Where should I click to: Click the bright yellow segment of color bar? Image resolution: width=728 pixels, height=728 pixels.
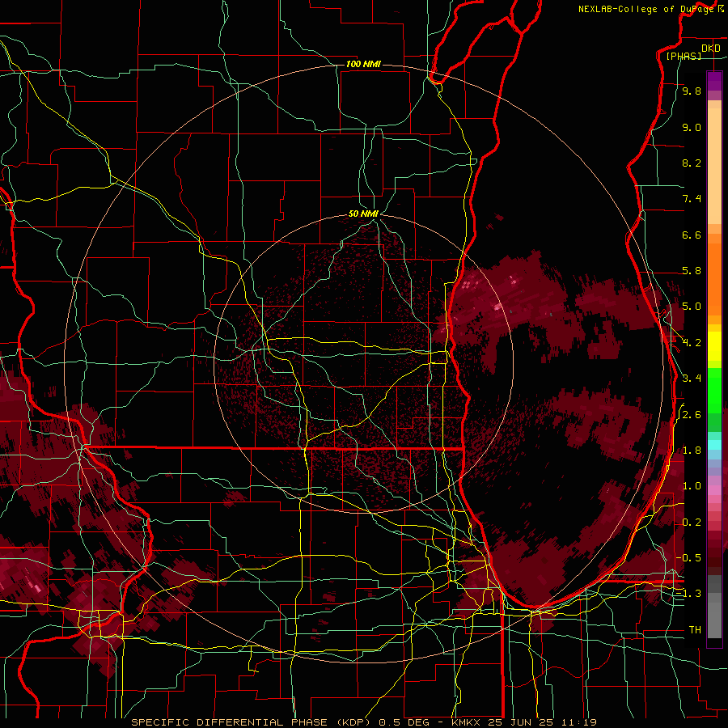pos(714,346)
